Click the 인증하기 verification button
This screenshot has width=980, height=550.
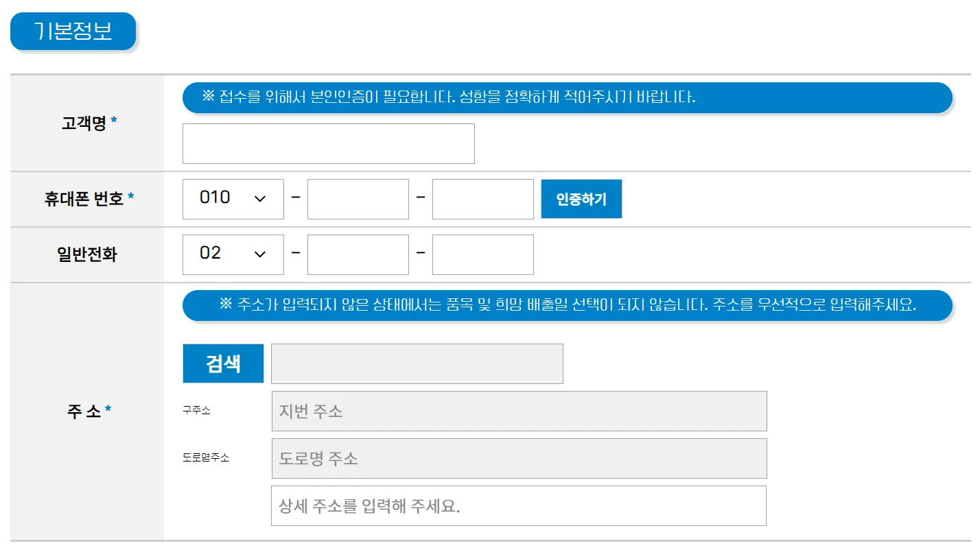581,198
